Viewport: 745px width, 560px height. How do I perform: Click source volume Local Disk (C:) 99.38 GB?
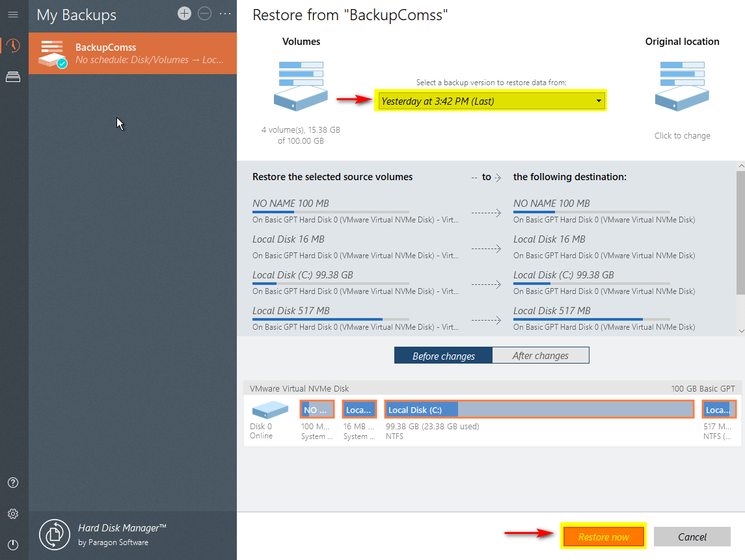pyautogui.click(x=355, y=283)
